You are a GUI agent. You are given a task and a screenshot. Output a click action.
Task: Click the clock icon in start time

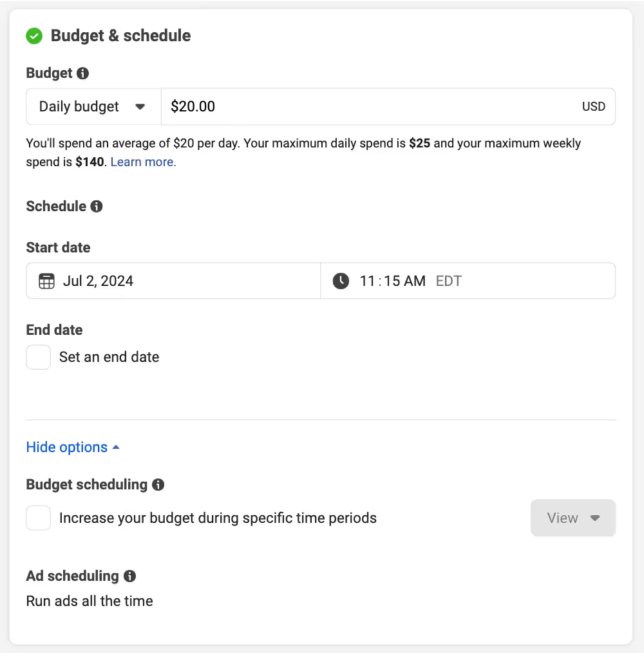tap(341, 281)
